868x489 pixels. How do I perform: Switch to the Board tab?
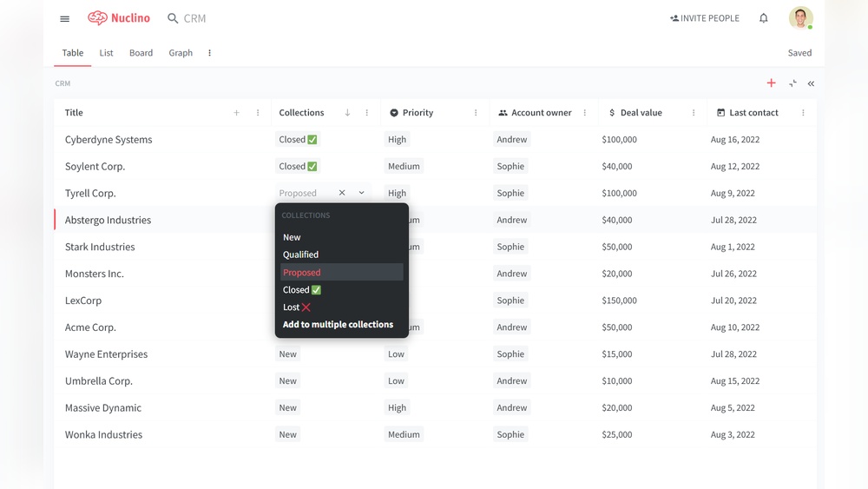pos(141,53)
